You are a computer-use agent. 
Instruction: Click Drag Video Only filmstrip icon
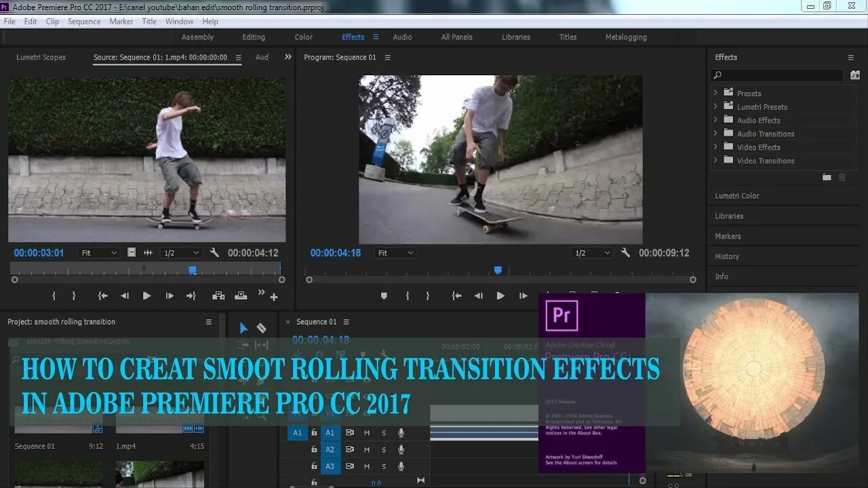(x=132, y=253)
